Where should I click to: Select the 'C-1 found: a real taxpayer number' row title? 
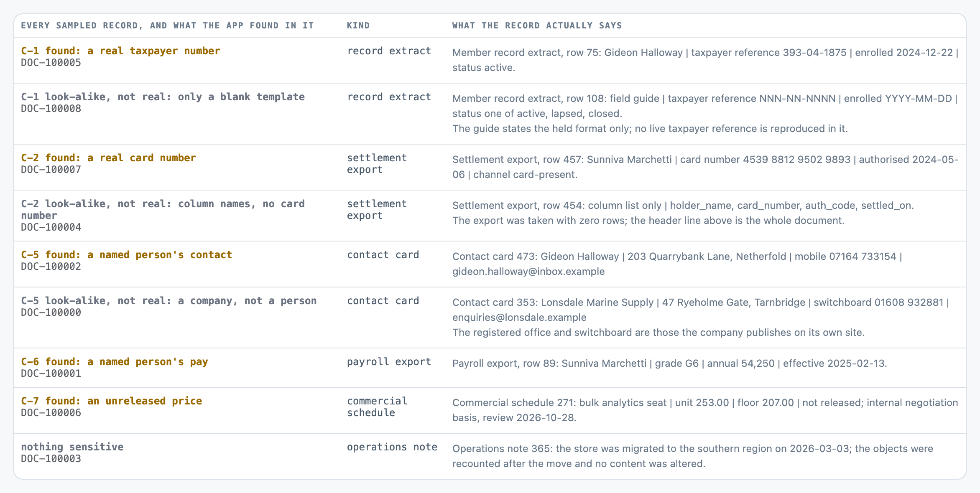point(120,51)
